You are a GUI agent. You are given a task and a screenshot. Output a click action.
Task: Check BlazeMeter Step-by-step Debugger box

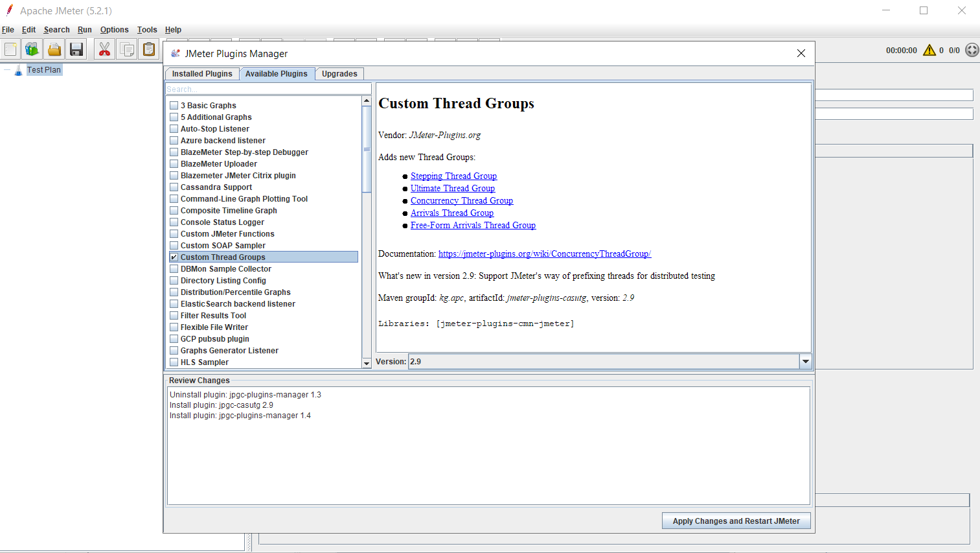174,152
